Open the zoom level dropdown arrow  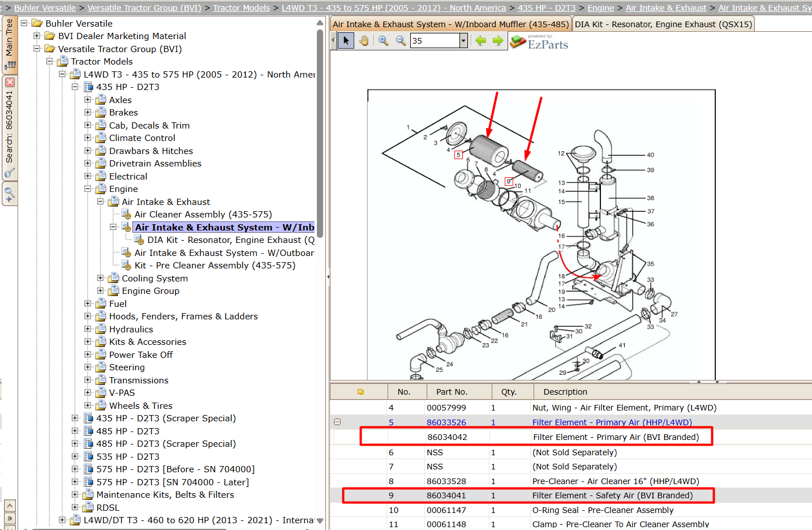click(x=463, y=41)
